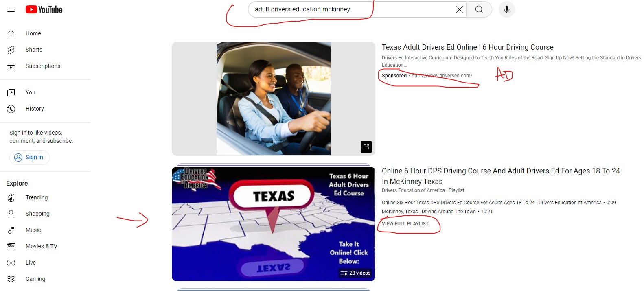The height and width of the screenshot is (291, 644).
Task: Click the search input field
Action: click(x=350, y=9)
